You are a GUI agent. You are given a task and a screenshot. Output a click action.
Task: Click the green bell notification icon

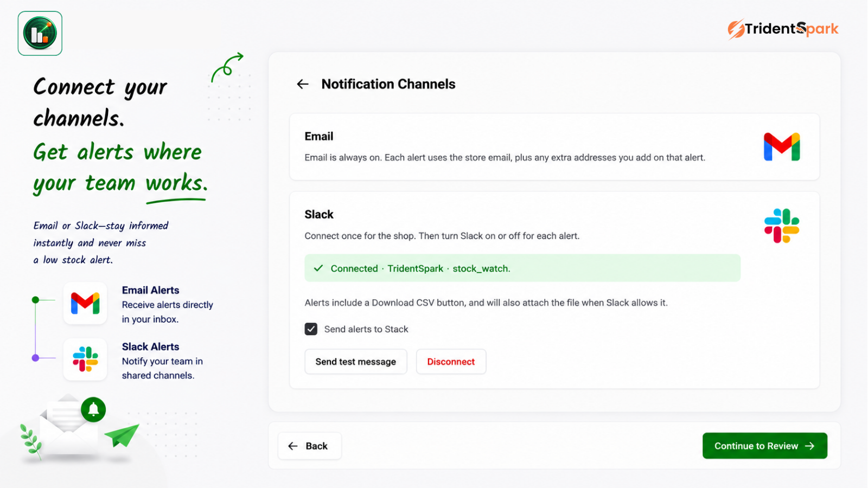click(93, 409)
